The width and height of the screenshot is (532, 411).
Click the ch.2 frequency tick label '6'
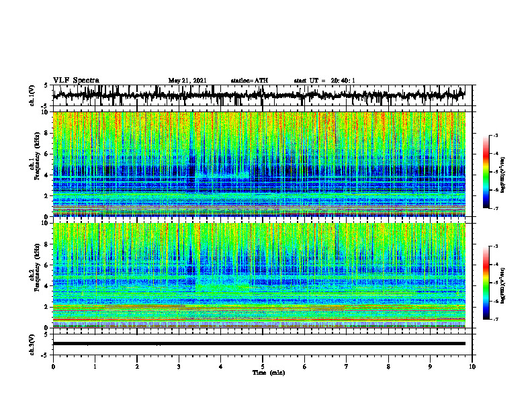pyautogui.click(x=46, y=265)
